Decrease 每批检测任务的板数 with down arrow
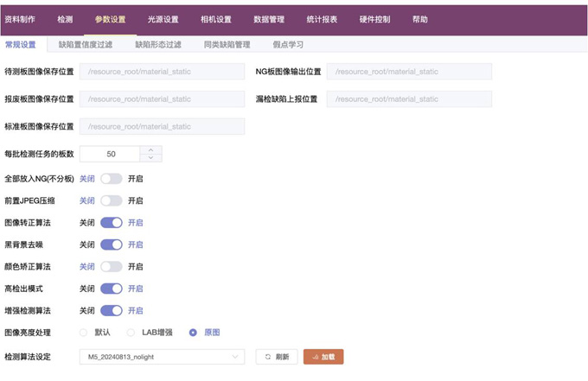This screenshot has width=588, height=381. pos(150,158)
